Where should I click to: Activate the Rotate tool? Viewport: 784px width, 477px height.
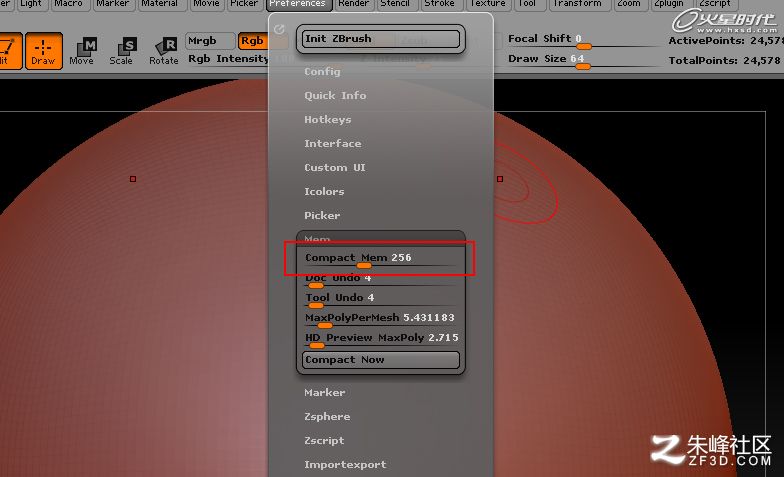164,51
